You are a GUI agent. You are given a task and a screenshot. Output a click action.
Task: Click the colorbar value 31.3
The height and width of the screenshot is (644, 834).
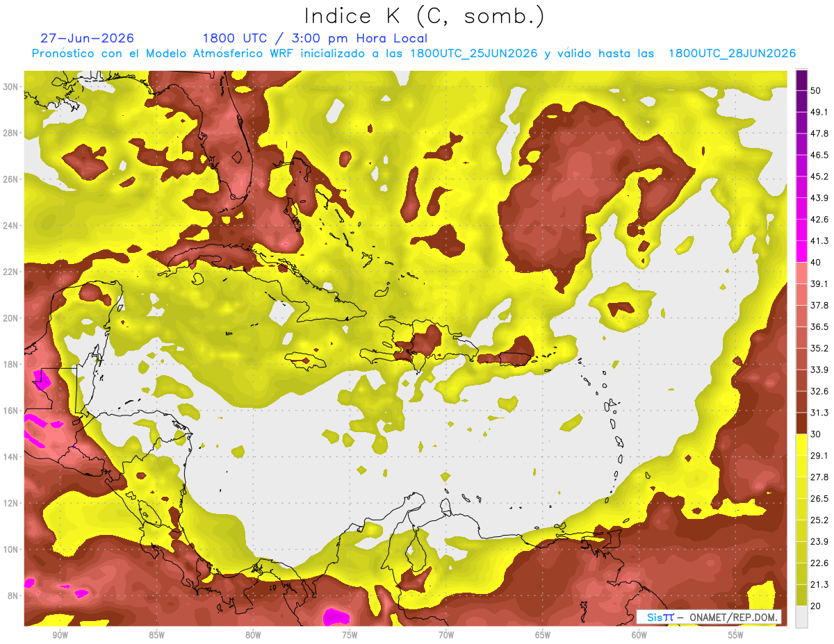(819, 413)
